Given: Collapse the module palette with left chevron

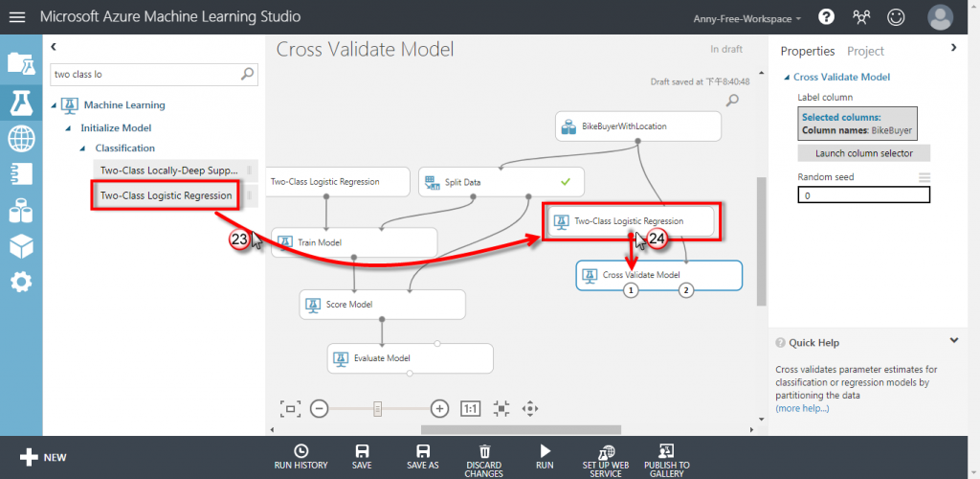Looking at the screenshot, I should click(54, 46).
